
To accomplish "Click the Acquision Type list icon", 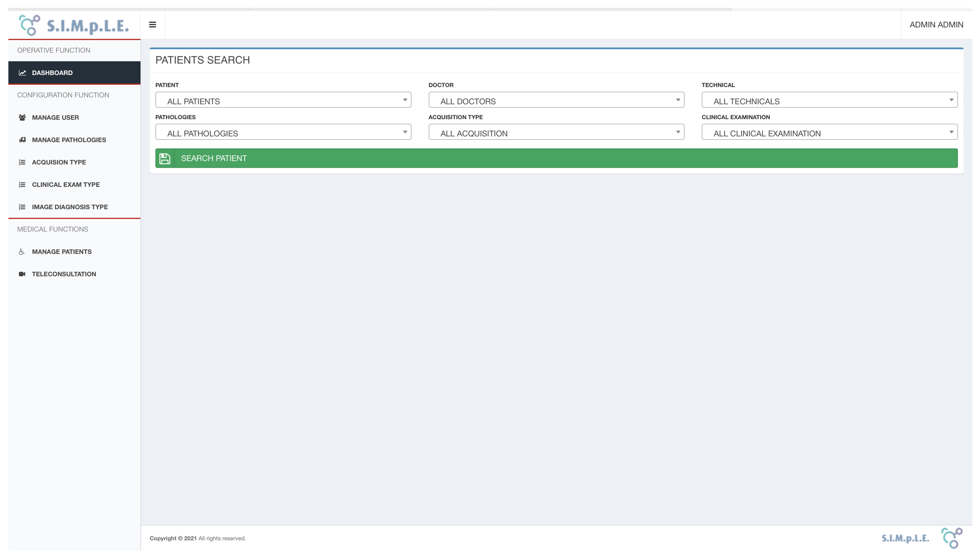I will pyautogui.click(x=22, y=162).
